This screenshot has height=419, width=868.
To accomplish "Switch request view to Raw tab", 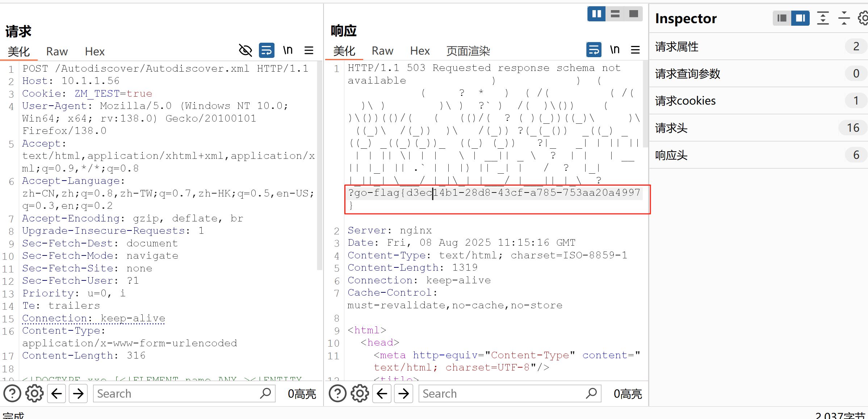I will click(57, 51).
